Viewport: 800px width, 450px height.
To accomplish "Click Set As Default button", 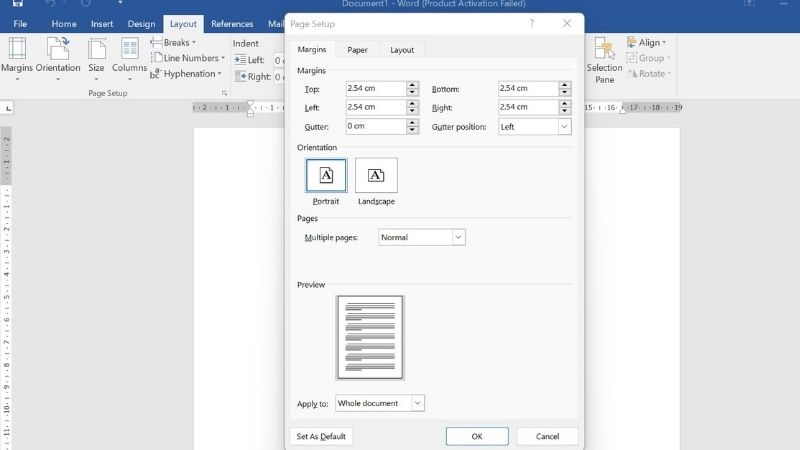I will (x=321, y=436).
